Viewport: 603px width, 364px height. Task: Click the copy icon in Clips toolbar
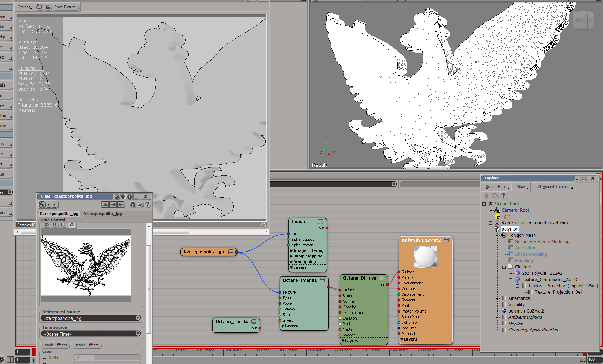pyautogui.click(x=140, y=205)
